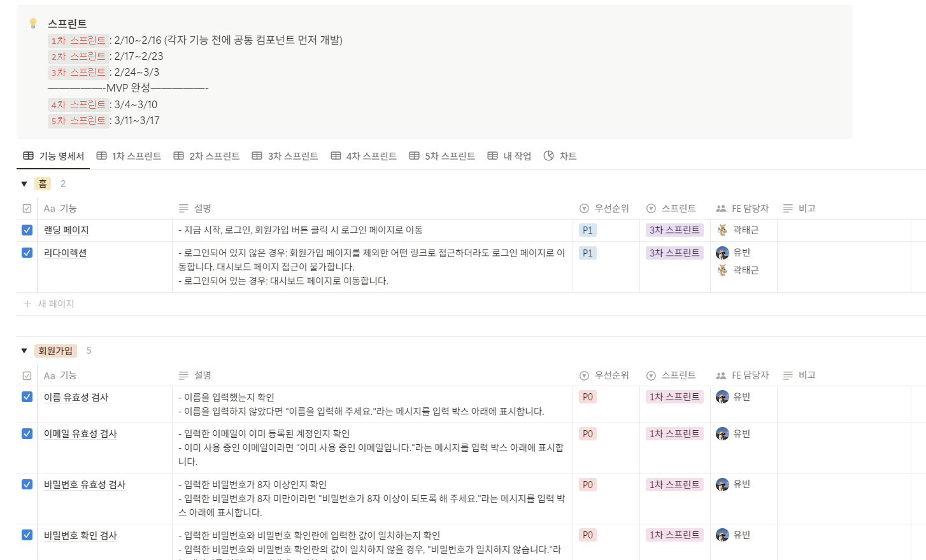
Task: Collapse the 홈 group
Action: 24,184
